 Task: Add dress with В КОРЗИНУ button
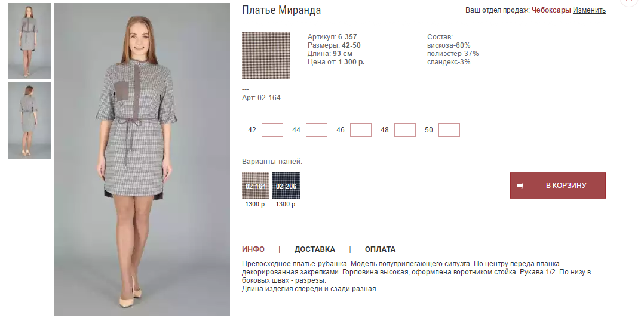point(558,186)
